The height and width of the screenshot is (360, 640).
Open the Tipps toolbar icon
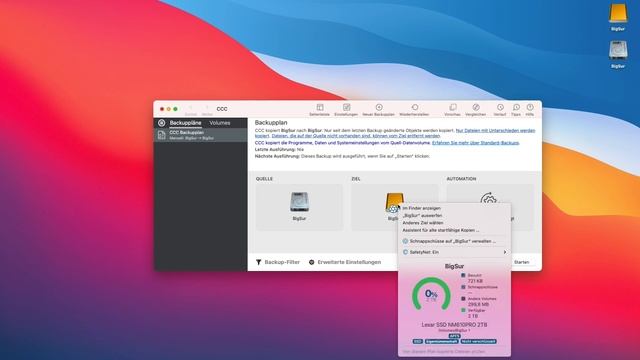coord(516,107)
